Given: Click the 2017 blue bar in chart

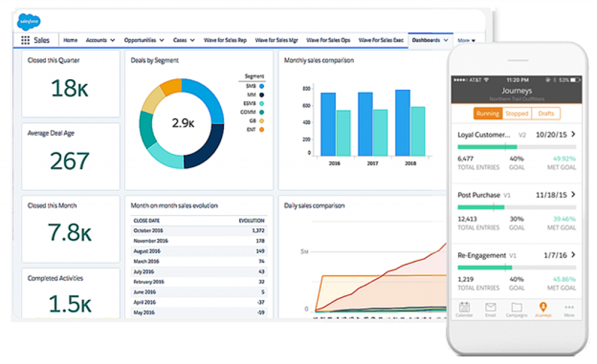Looking at the screenshot, I should (x=365, y=123).
